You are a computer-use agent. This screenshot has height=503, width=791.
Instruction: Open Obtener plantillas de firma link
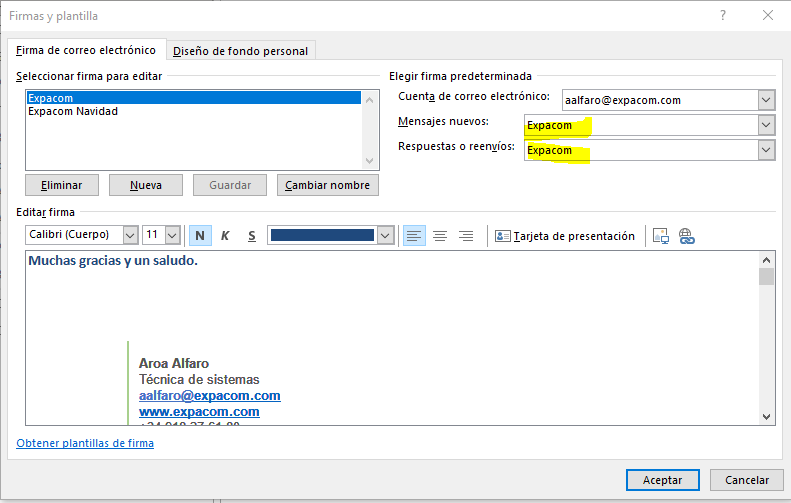click(85, 443)
